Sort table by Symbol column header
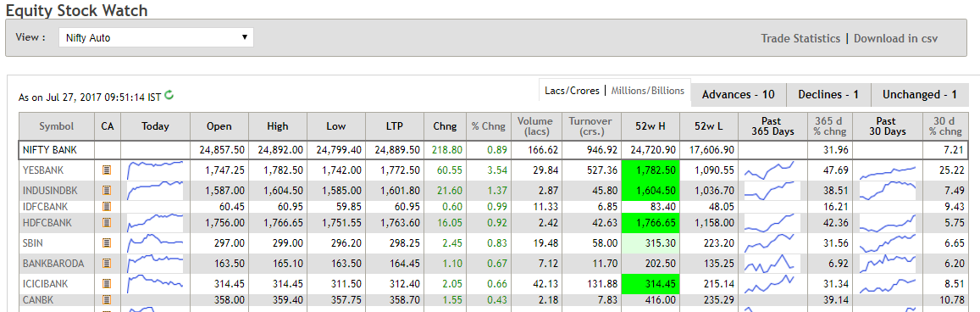Viewport: 980px width, 312px height. click(x=56, y=126)
